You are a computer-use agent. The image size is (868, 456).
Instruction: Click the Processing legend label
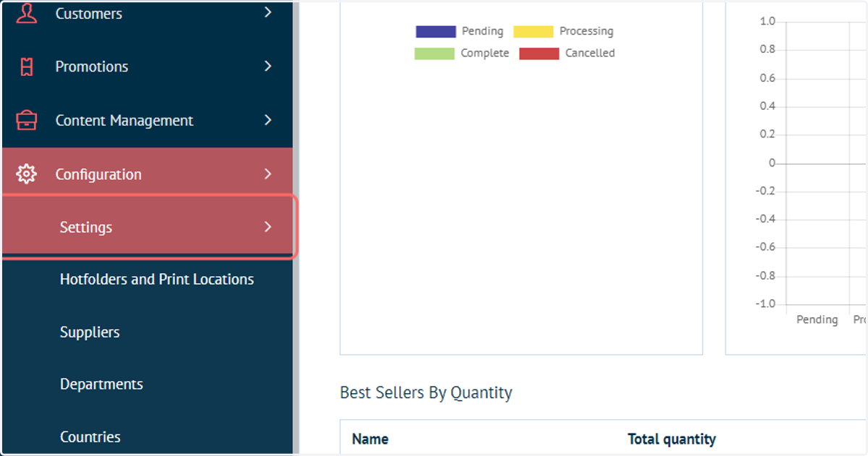586,31
